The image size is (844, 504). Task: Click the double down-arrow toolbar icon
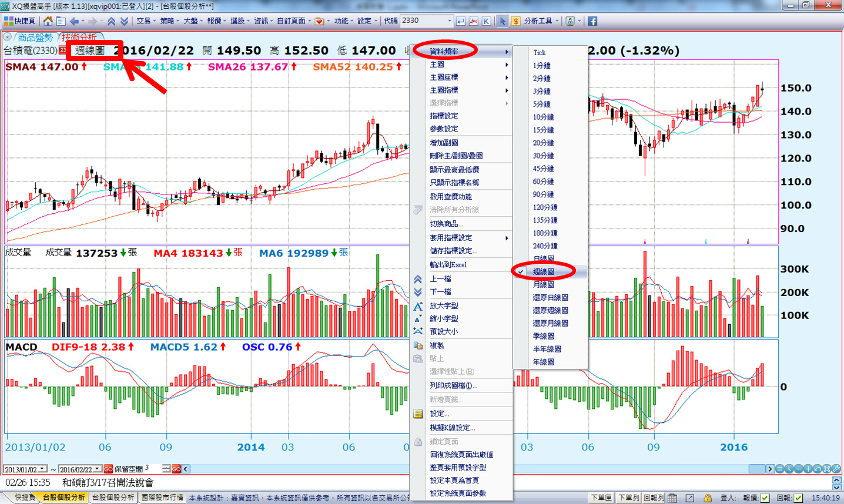coord(124,21)
